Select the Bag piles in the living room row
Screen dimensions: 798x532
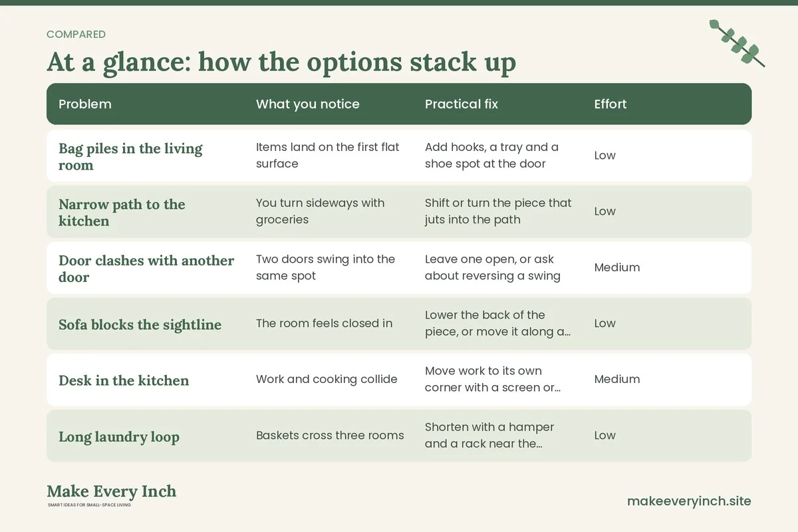[399, 156]
